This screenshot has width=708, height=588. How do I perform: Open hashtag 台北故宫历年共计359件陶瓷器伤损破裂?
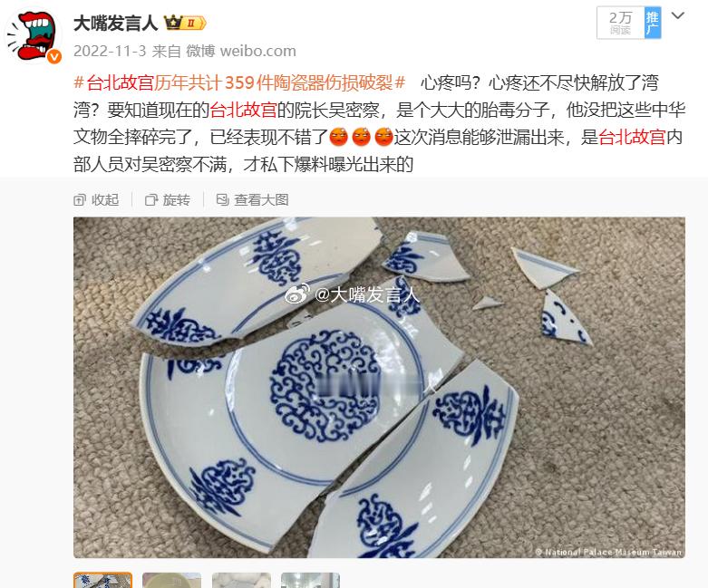coord(239,82)
